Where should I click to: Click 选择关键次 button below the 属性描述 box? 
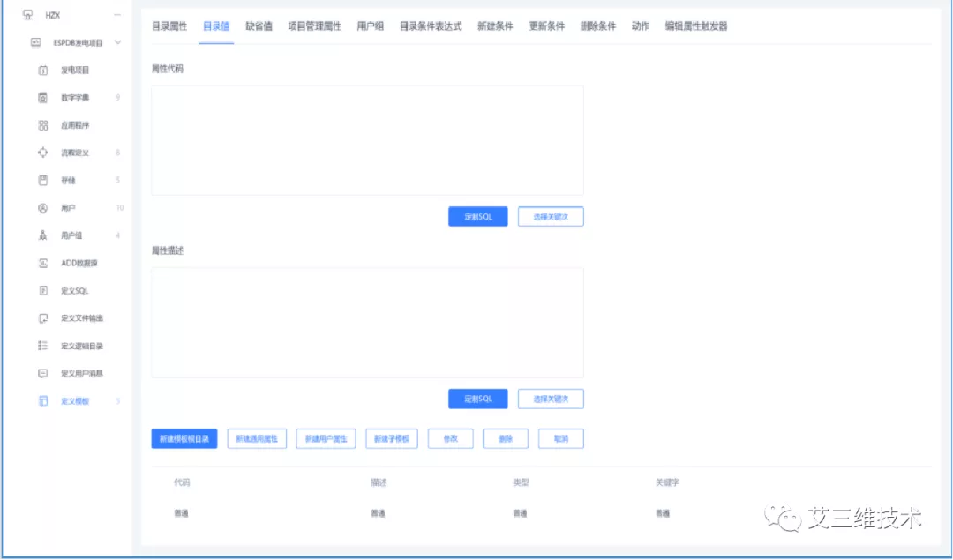pos(551,399)
